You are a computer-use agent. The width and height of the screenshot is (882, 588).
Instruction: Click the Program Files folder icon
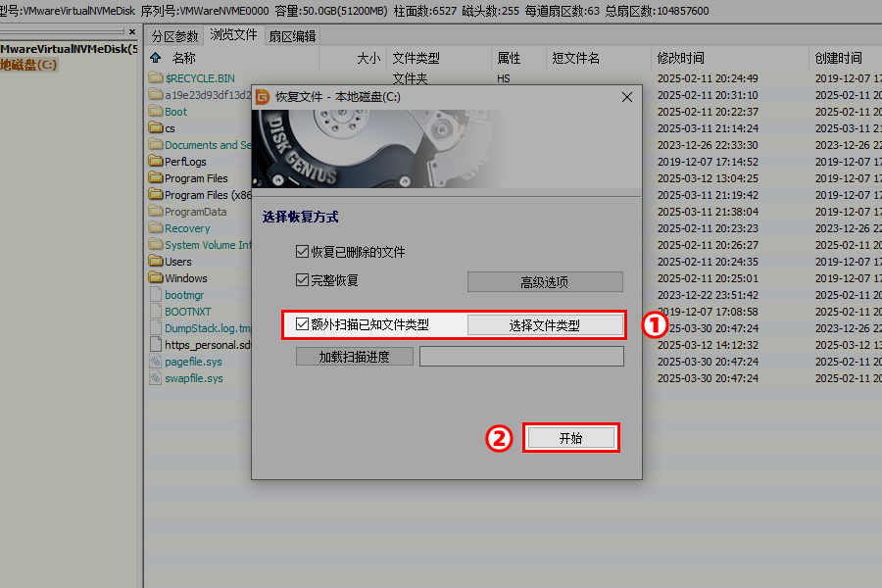click(156, 177)
